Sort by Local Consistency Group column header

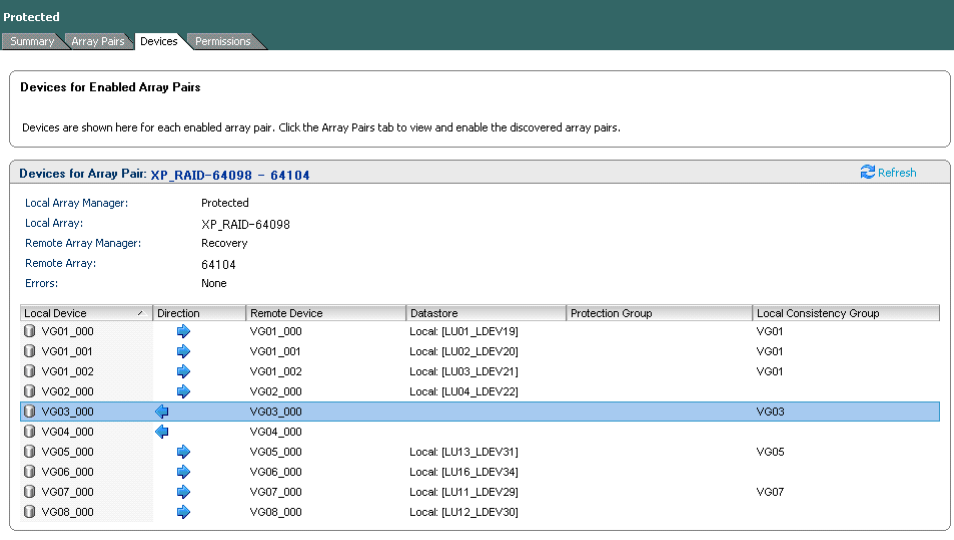coord(817,313)
